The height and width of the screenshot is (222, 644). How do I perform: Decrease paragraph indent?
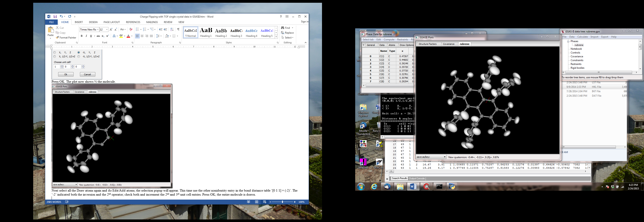[x=160, y=30]
